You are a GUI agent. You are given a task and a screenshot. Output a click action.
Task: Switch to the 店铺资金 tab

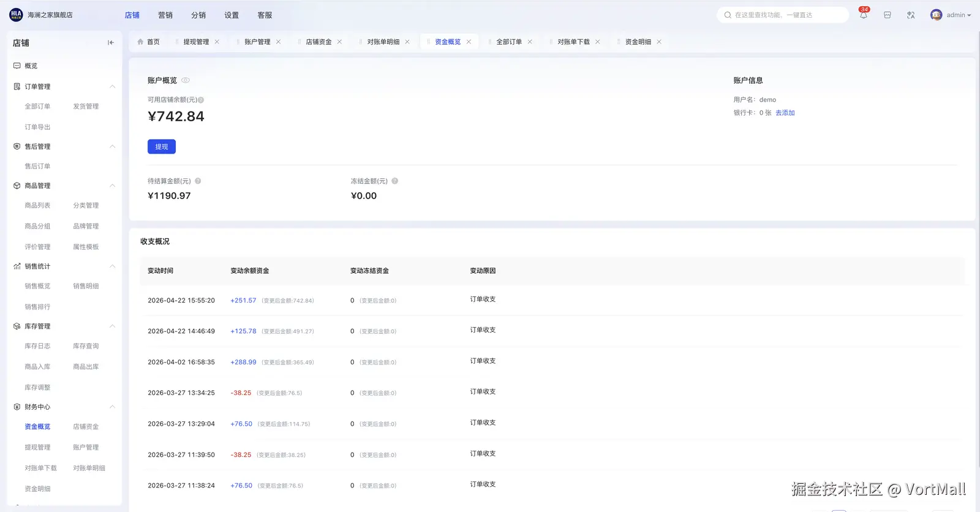pos(318,42)
